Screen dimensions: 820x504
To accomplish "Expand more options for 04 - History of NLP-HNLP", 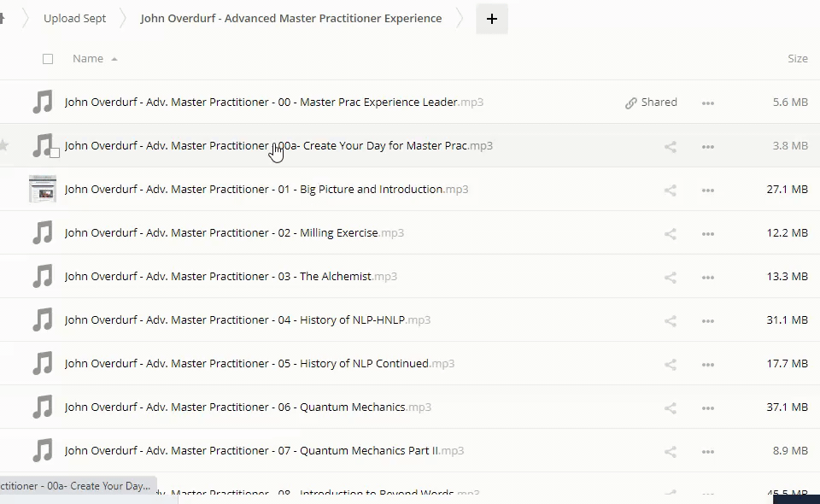I will [707, 320].
